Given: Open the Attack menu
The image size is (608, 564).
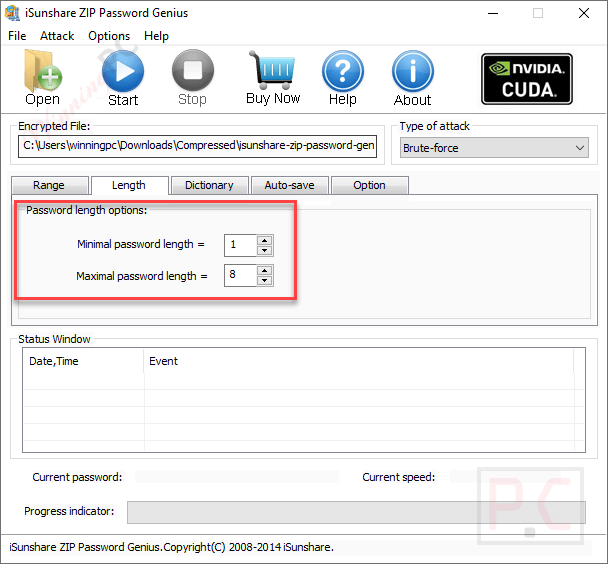Looking at the screenshot, I should 57,36.
